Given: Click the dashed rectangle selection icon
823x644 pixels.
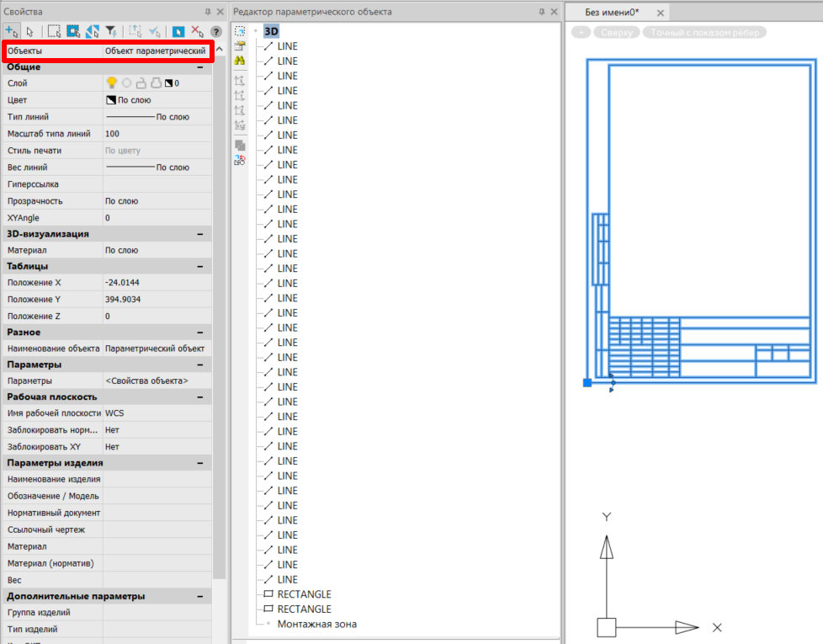Looking at the screenshot, I should coord(54,31).
